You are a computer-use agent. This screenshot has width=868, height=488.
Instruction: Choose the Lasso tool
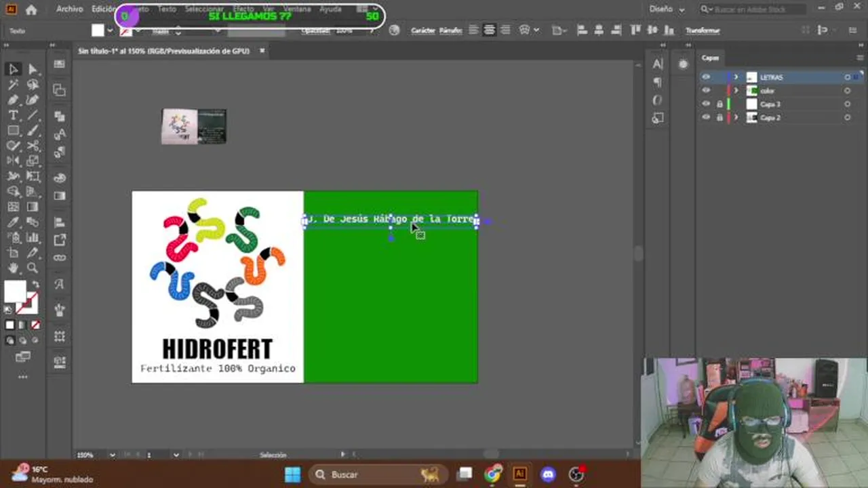(33, 85)
